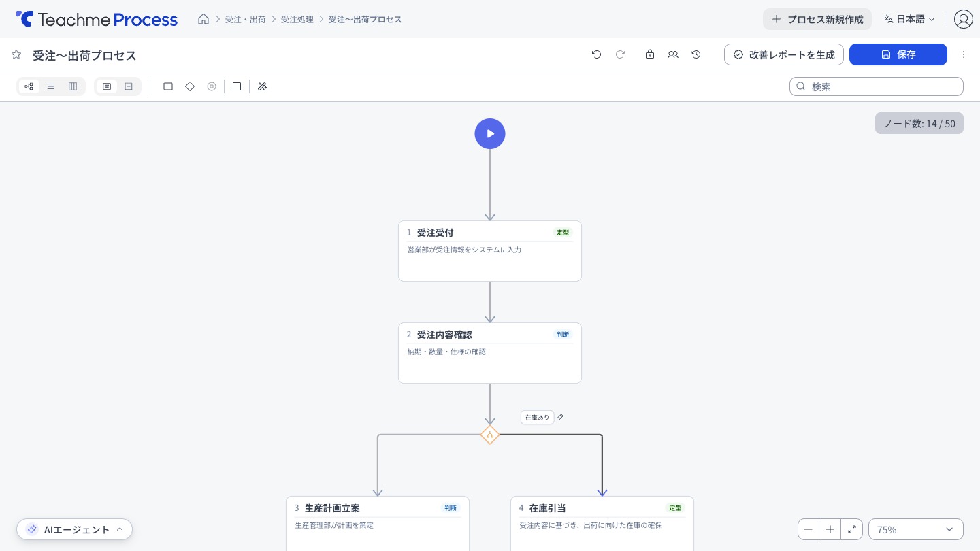Redo the last undone edit
The width and height of the screenshot is (980, 551).
[620, 54]
